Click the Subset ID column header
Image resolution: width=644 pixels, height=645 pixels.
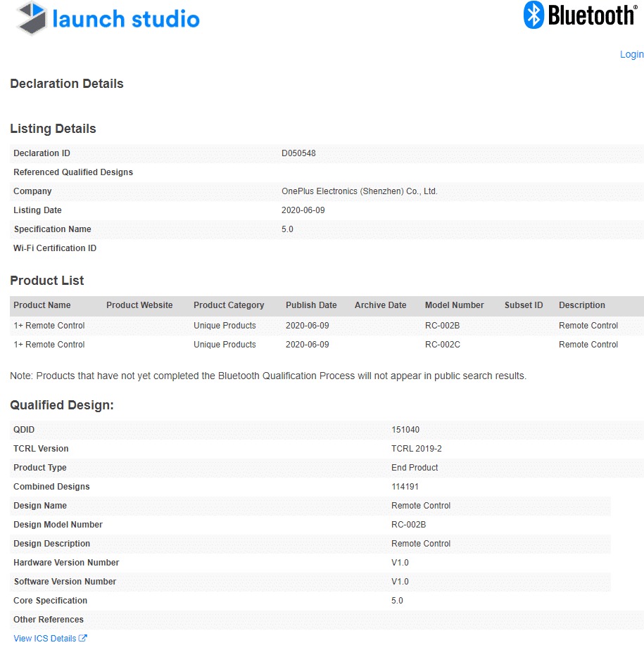(524, 305)
